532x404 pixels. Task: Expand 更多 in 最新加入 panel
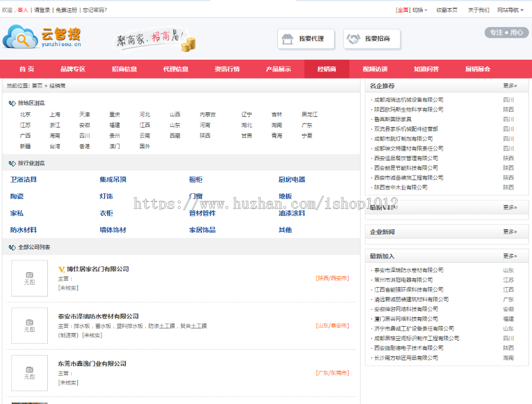coord(510,256)
